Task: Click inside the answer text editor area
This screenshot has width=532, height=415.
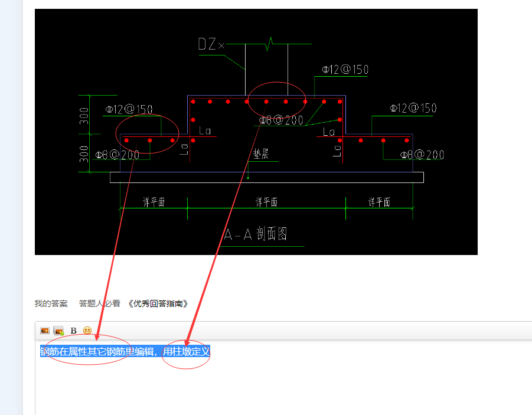Action: click(283, 377)
